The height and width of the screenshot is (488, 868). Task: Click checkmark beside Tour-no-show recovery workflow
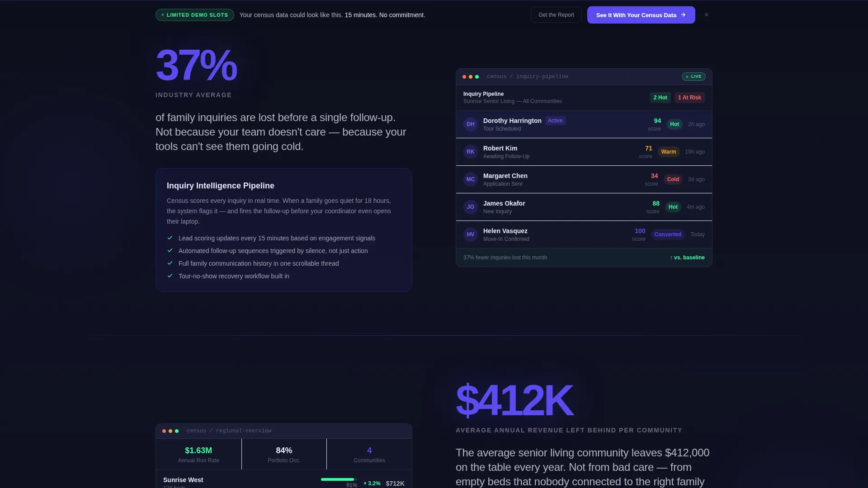170,276
